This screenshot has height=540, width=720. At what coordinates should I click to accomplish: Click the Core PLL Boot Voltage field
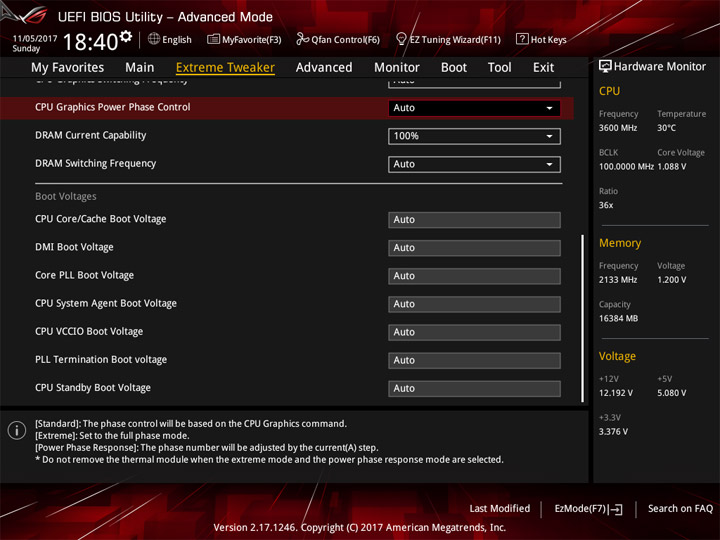coord(474,276)
